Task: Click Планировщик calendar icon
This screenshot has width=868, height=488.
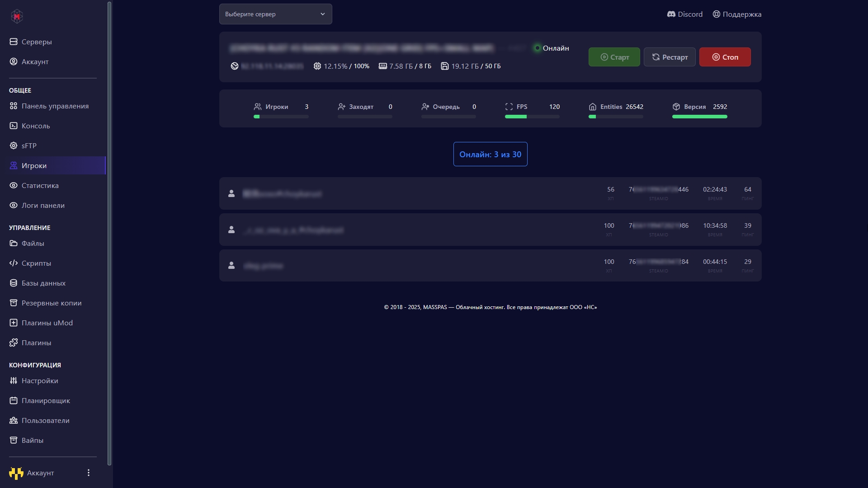Action: click(x=14, y=400)
